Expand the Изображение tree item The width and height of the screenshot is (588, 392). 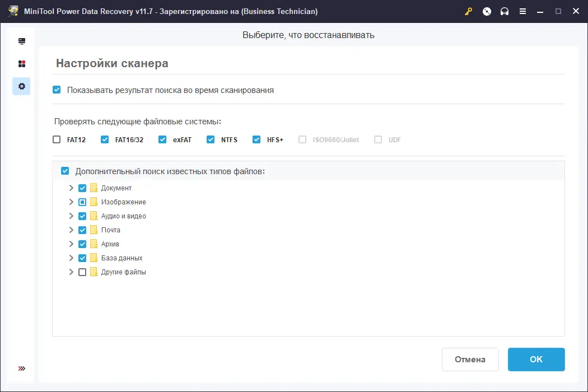[x=71, y=202]
